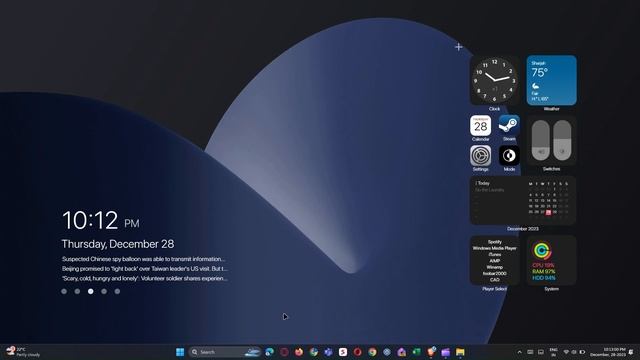The height and width of the screenshot is (360, 640).
Task: Launch the red Opera browser icon
Action: point(358,352)
